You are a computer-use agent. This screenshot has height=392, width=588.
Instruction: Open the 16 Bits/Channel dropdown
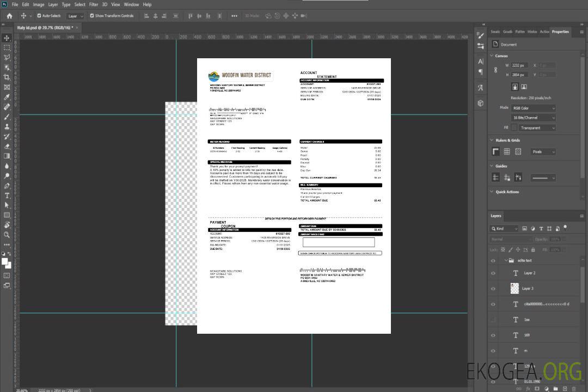(x=534, y=118)
